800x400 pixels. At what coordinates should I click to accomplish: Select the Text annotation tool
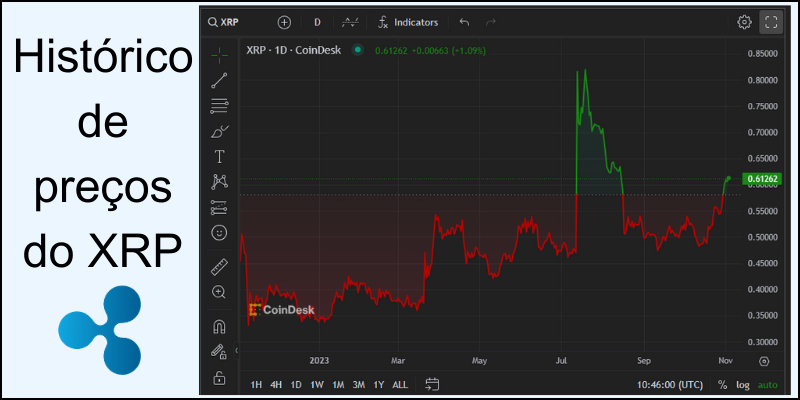[x=219, y=157]
